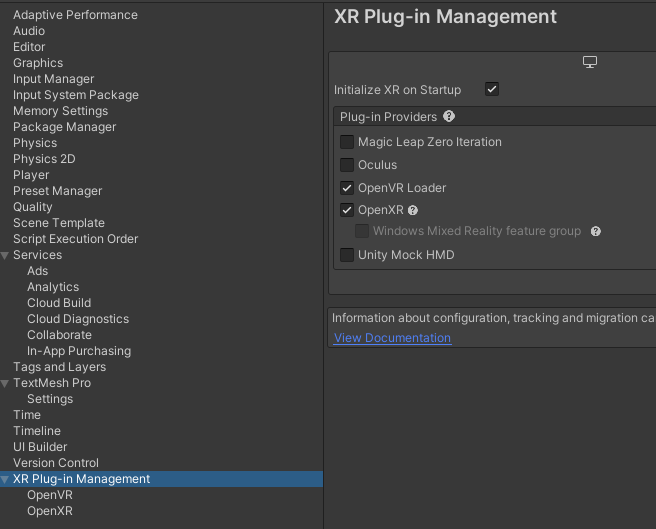Open Settings under TextMesh Pro
Screen dimensions: 656x529
pyautogui.click(x=50, y=399)
